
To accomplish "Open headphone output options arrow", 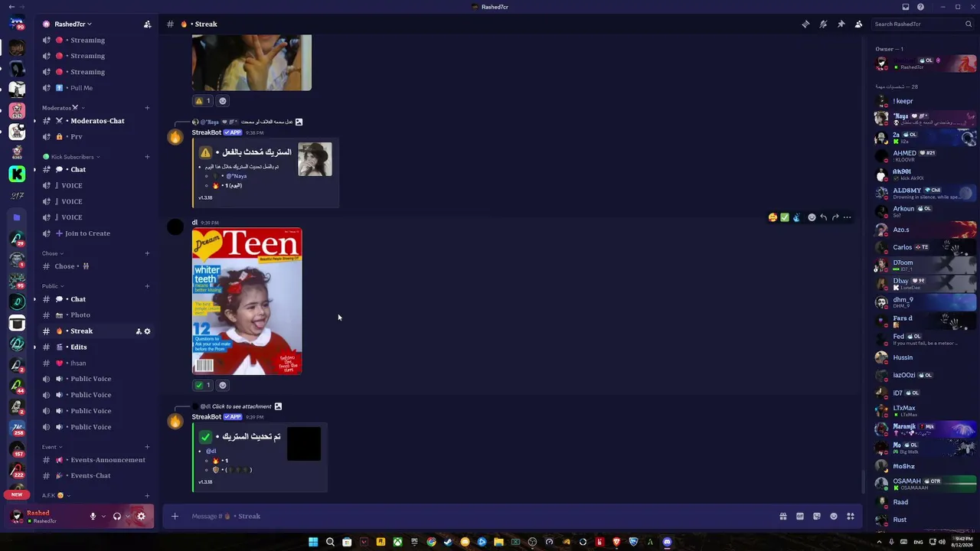I will pos(127,517).
